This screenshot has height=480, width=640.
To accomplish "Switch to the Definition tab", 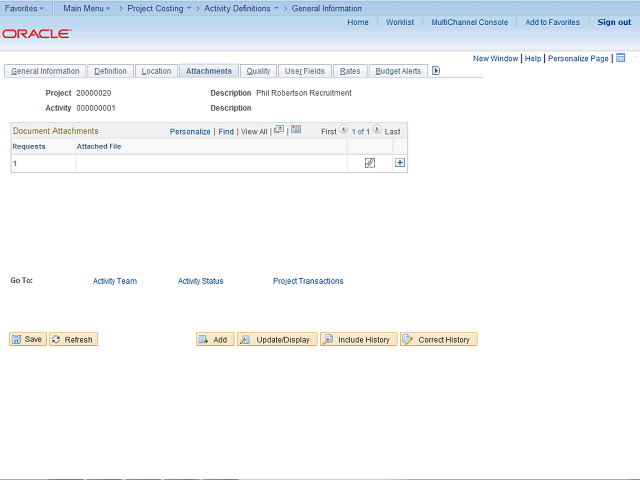I will click(110, 71).
